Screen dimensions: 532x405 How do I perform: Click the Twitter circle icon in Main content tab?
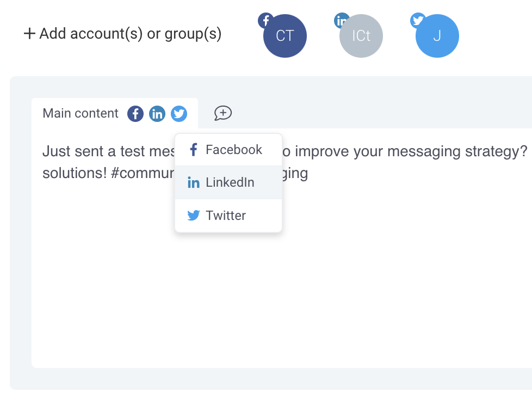[x=179, y=114]
